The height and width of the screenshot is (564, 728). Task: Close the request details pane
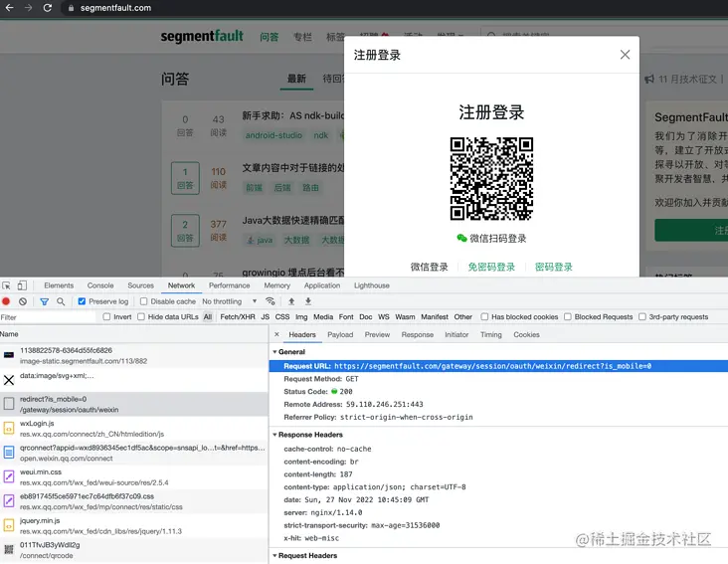click(x=276, y=334)
